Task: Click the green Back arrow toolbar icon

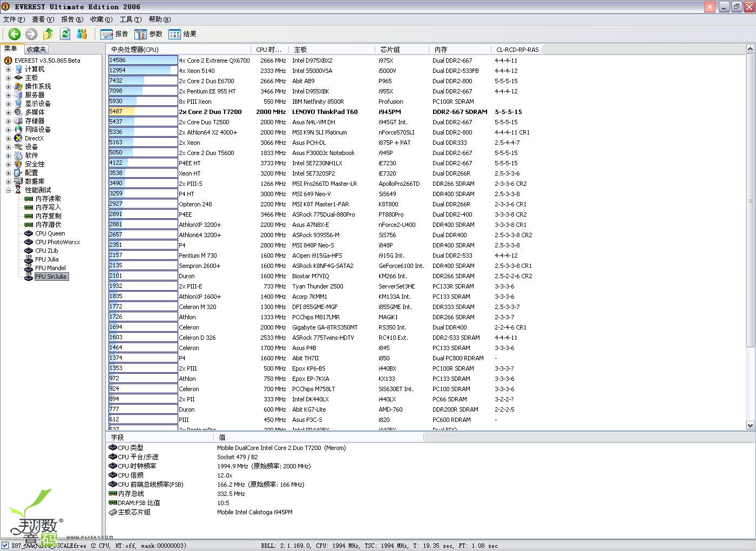Action: coord(14,34)
